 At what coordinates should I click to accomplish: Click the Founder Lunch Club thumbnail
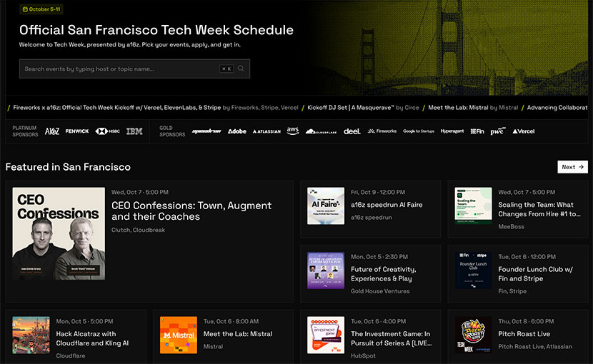[x=473, y=271]
